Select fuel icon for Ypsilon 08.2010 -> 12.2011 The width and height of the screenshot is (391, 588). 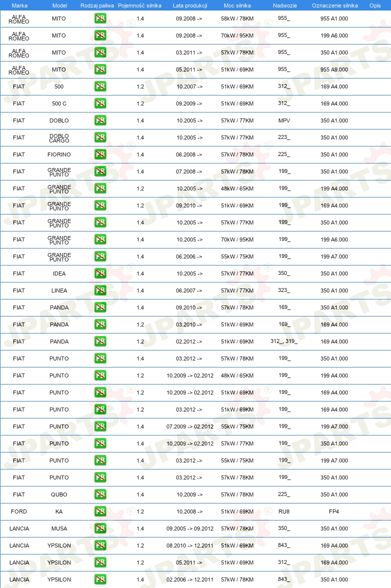(x=100, y=545)
